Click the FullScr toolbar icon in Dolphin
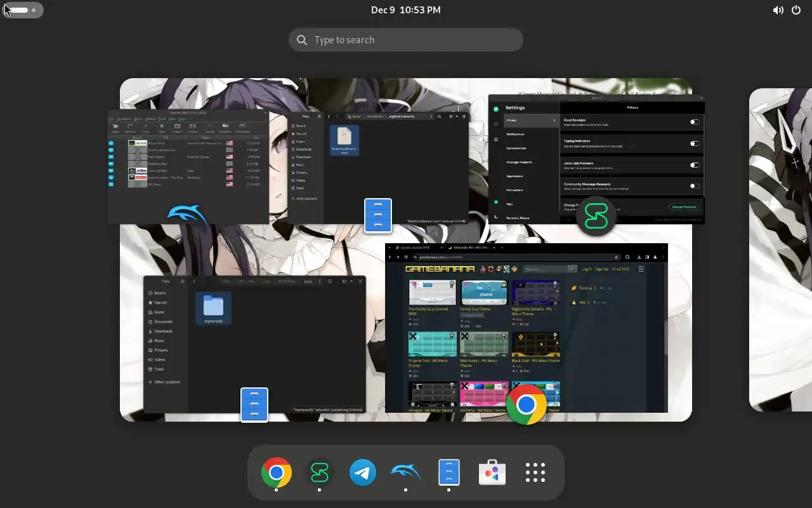This screenshot has width=812, height=508. click(x=177, y=128)
